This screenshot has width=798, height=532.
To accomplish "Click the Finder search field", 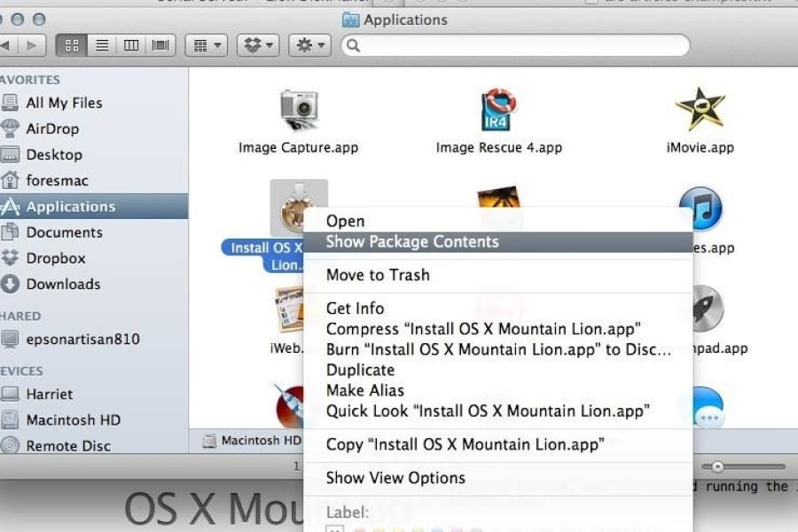I will click(x=515, y=46).
